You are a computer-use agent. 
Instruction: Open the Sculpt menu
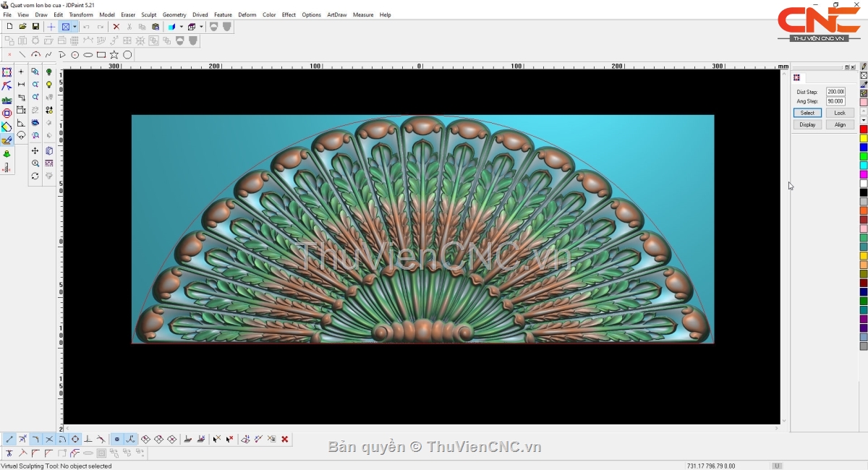[148, 14]
